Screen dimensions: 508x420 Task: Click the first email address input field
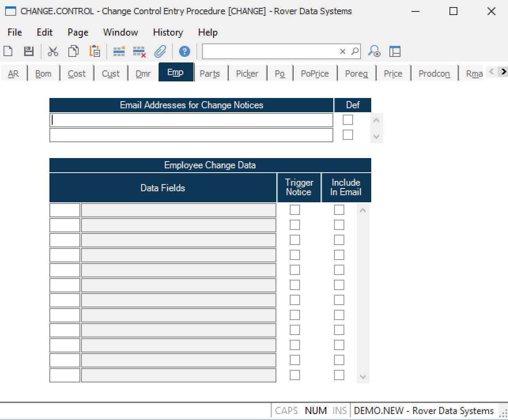pos(191,120)
